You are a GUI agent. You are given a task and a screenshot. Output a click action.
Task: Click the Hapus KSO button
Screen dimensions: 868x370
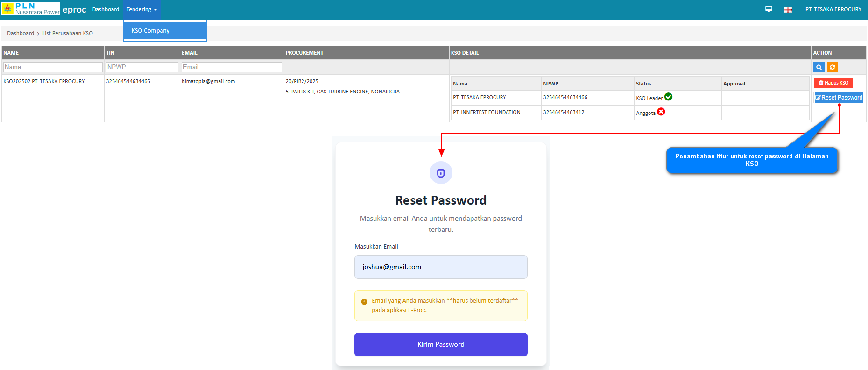(833, 83)
